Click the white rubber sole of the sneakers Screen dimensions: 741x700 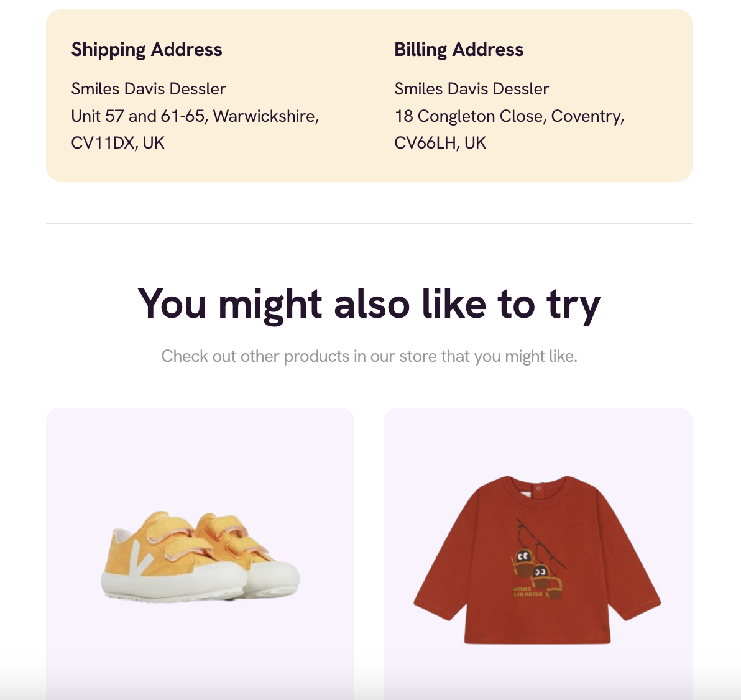tap(200, 581)
